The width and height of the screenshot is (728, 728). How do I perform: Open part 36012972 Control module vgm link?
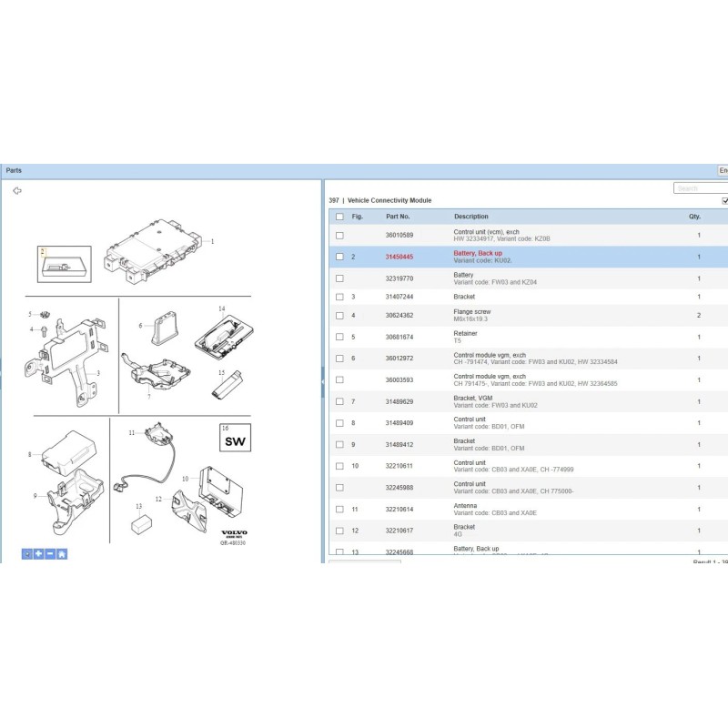tap(398, 359)
